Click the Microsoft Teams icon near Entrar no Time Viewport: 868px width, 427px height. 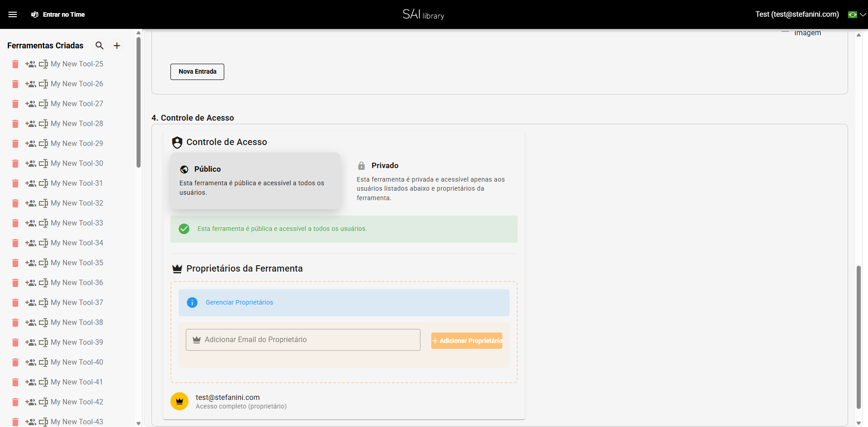point(35,14)
